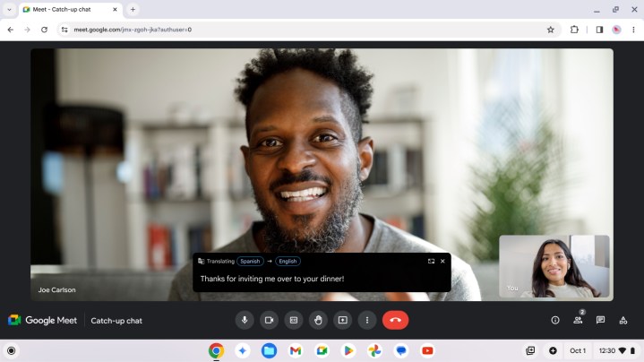This screenshot has width=644, height=362.
Task: Open a new browser tab
Action: point(133,9)
